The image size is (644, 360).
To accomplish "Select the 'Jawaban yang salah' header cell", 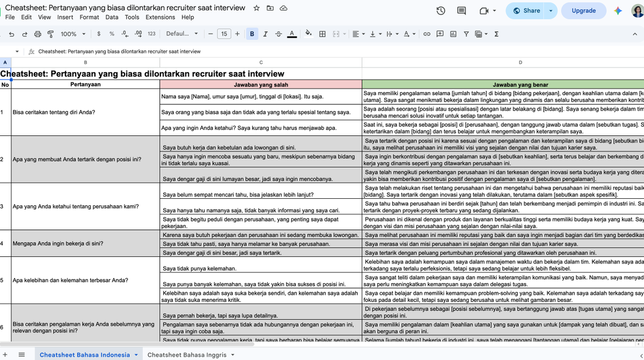I will click(261, 84).
